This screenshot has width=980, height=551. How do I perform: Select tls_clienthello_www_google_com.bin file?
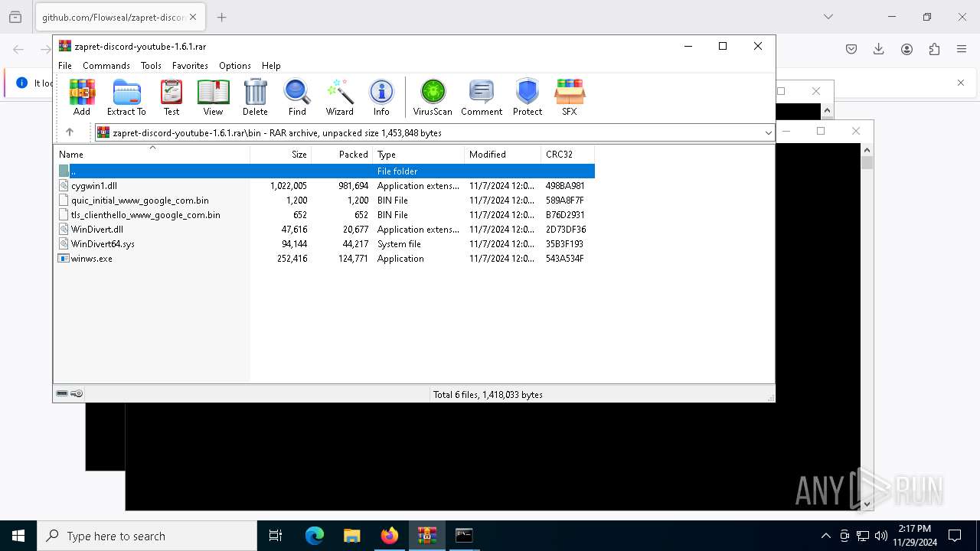pos(325,215)
